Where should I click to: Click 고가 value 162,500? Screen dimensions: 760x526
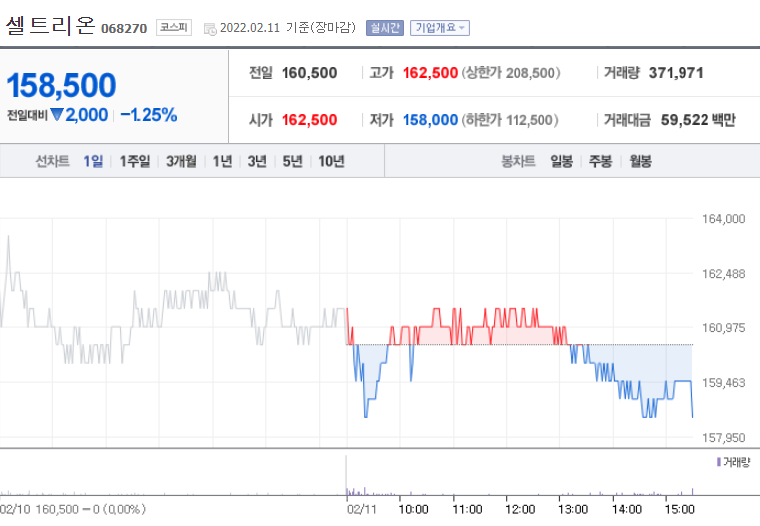(430, 73)
